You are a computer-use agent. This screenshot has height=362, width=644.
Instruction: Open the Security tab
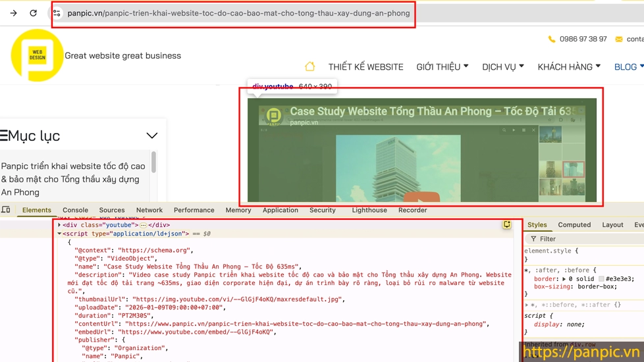pos(323,210)
